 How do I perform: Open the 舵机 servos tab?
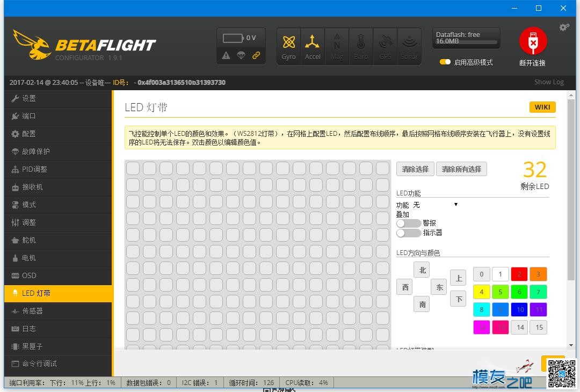pyautogui.click(x=58, y=241)
